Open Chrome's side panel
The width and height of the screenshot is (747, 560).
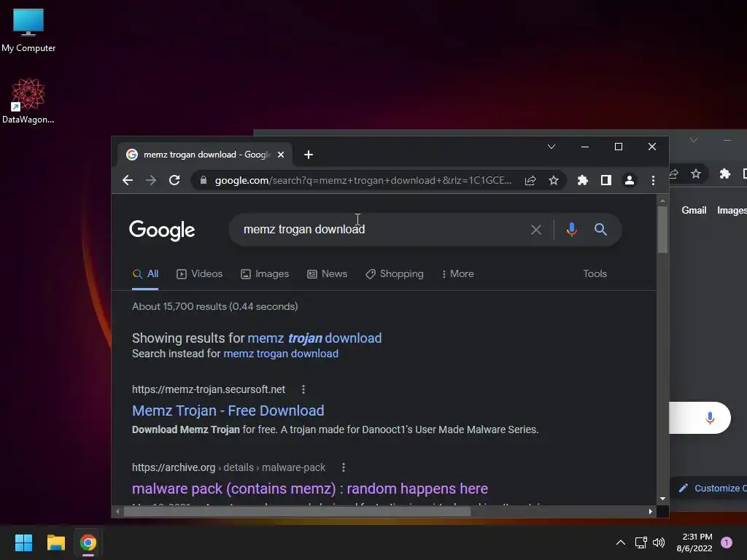coord(606,181)
